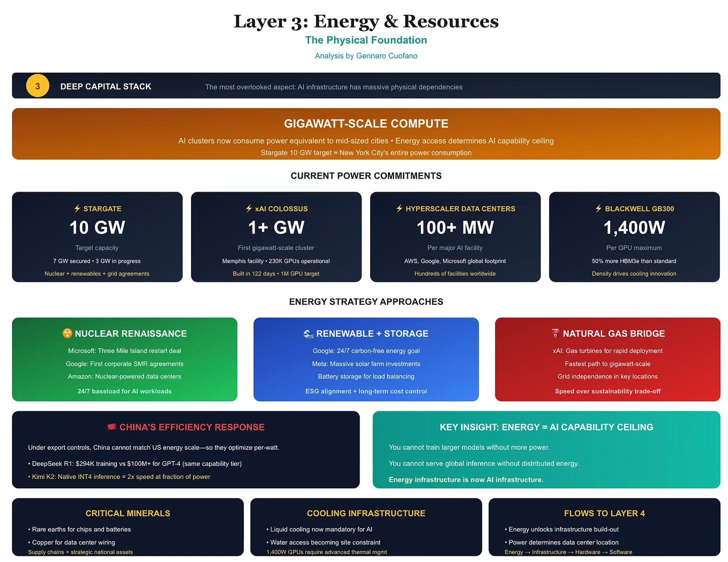Click the '1,400W' value
The height and width of the screenshot is (562, 728).
[x=634, y=228]
